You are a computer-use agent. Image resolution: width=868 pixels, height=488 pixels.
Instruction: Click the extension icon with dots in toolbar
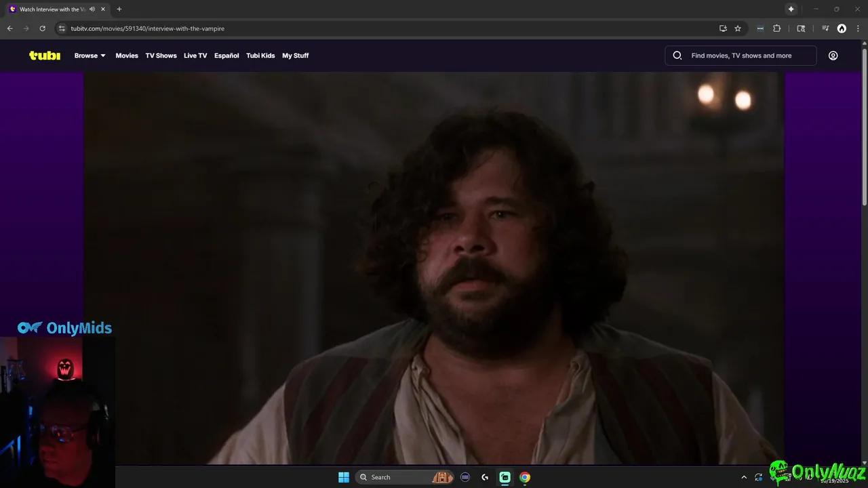coord(760,28)
